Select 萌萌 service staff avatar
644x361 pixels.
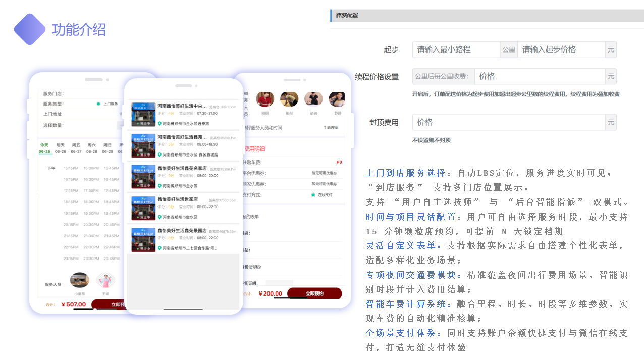313,99
